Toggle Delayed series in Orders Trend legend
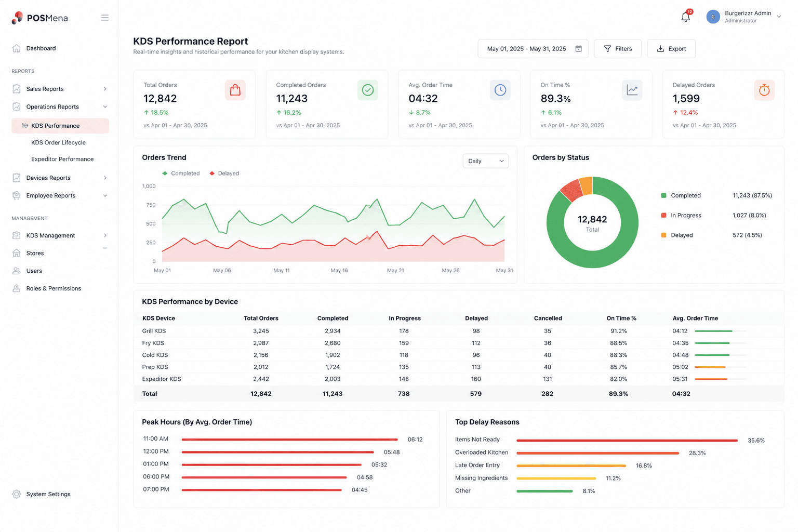This screenshot has height=532, width=798. click(x=224, y=174)
